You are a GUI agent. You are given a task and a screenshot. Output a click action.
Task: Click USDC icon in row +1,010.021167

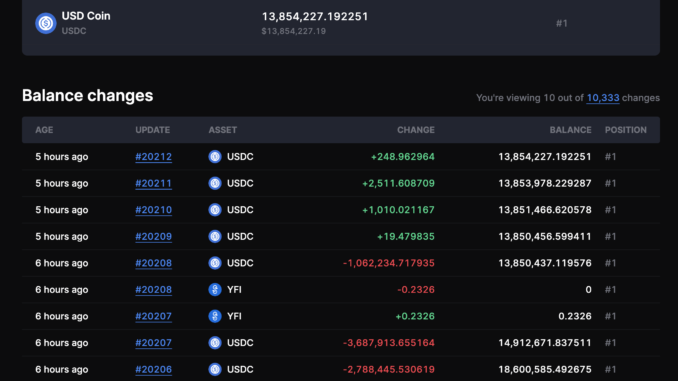coord(215,210)
